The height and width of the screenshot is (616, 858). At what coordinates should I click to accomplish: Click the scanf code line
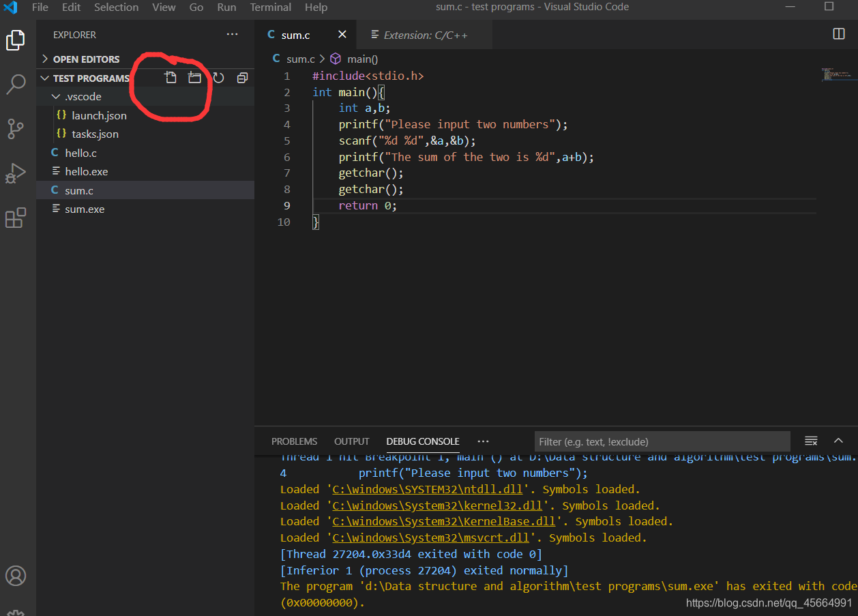407,141
